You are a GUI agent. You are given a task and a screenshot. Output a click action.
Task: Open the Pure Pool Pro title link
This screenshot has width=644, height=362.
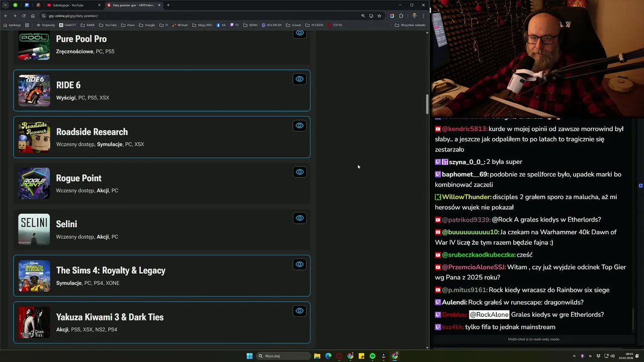pos(81,39)
